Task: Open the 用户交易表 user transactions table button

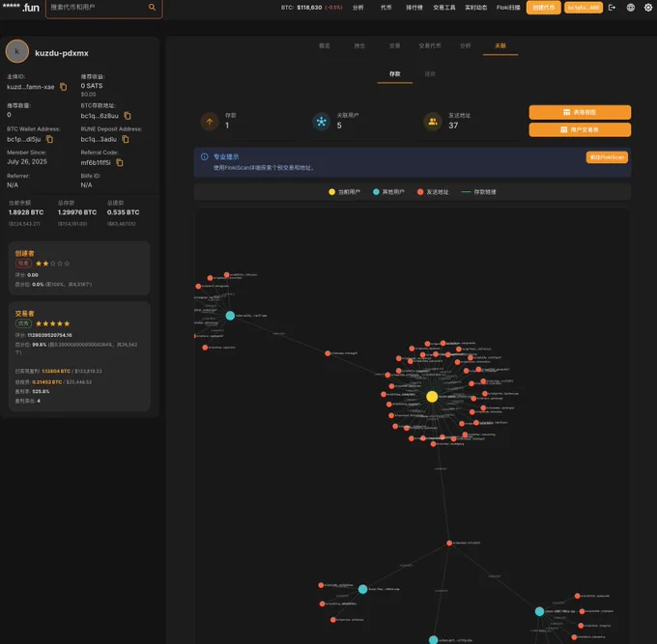Action: pyautogui.click(x=580, y=129)
